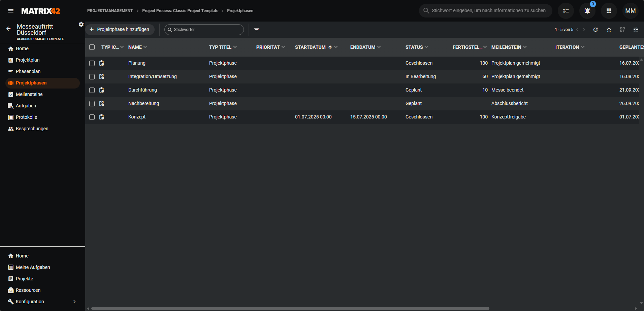This screenshot has height=311, width=644.
Task: Expand the Konfiguration submenu arrow
Action: point(74,302)
